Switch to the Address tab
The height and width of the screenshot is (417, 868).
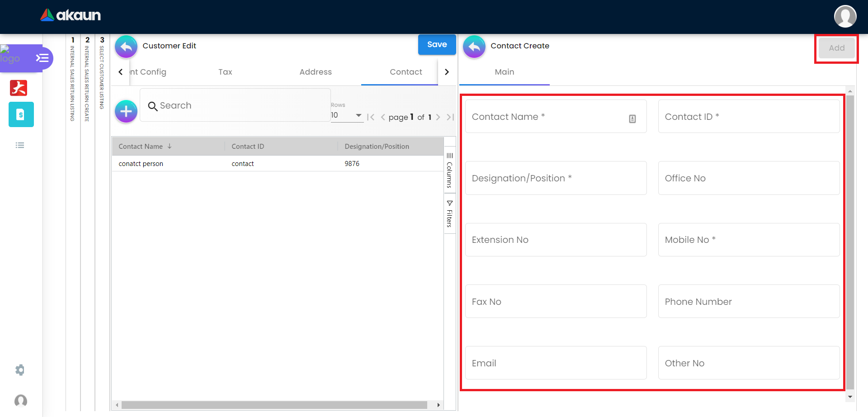click(x=315, y=72)
